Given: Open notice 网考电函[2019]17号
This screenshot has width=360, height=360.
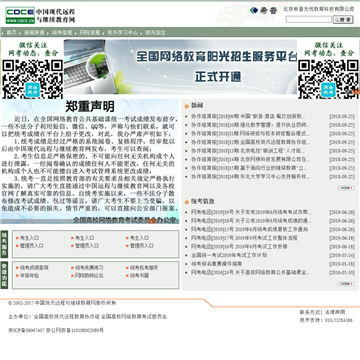Looking at the screenshot, I should click(x=244, y=238).
